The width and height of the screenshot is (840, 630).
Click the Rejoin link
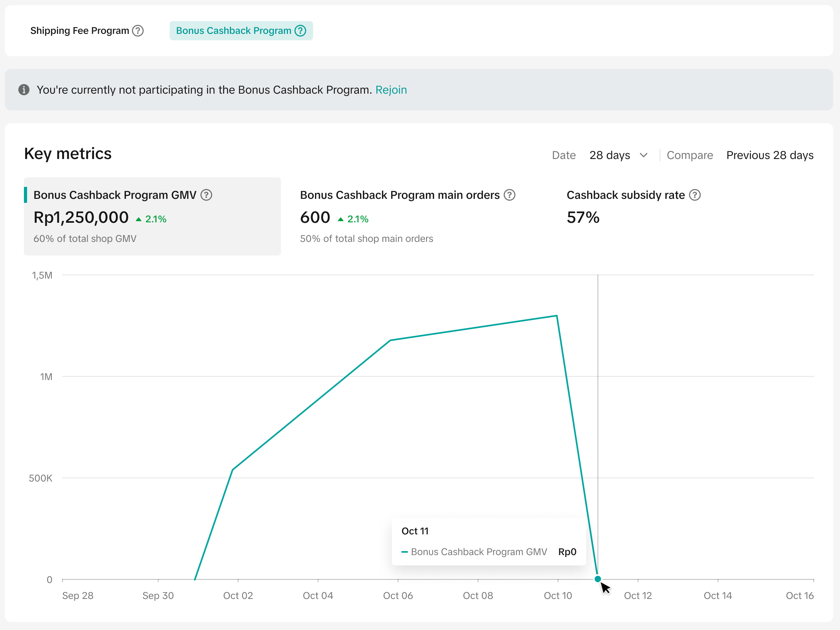[x=391, y=90]
